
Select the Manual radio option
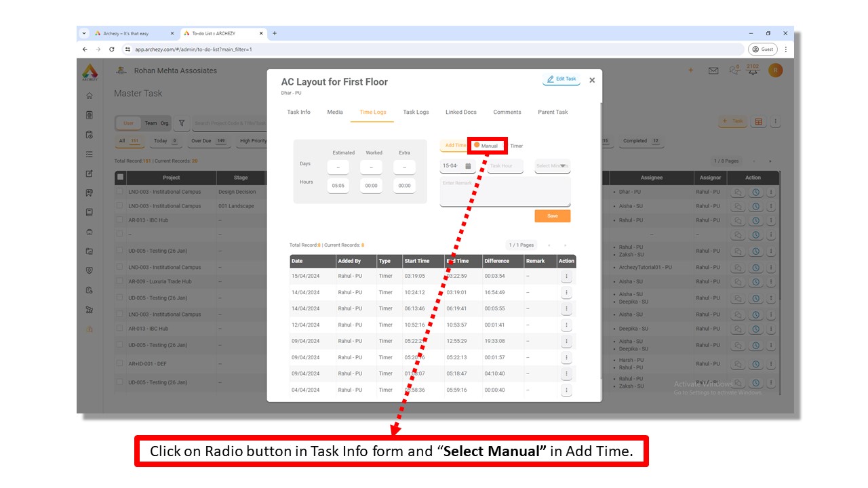click(477, 145)
